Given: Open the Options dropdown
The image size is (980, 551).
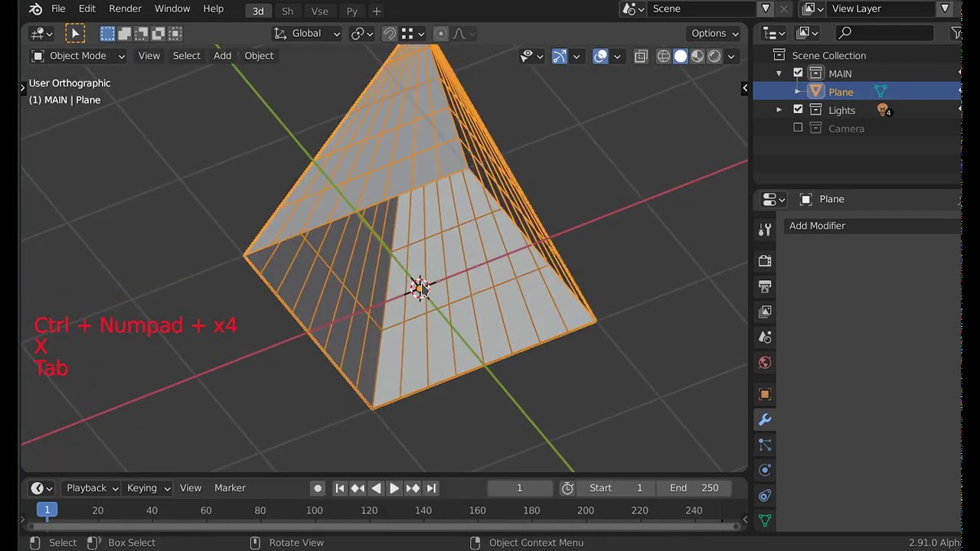Looking at the screenshot, I should click(715, 34).
